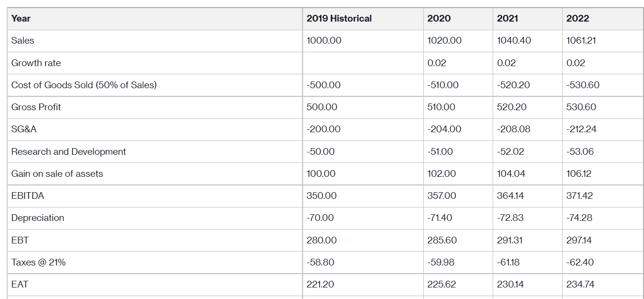The image size is (644, 299).
Task: Click the Sales row label
Action: [23, 41]
